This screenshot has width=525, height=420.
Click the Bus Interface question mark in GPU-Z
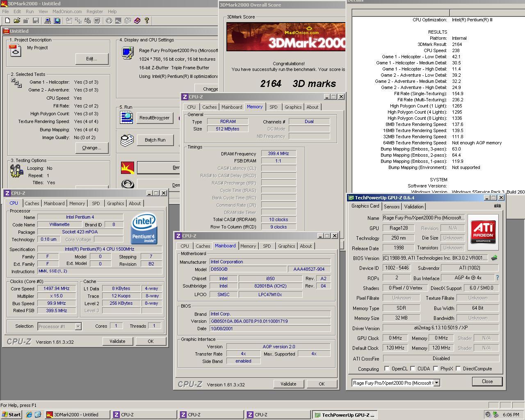coord(498,278)
